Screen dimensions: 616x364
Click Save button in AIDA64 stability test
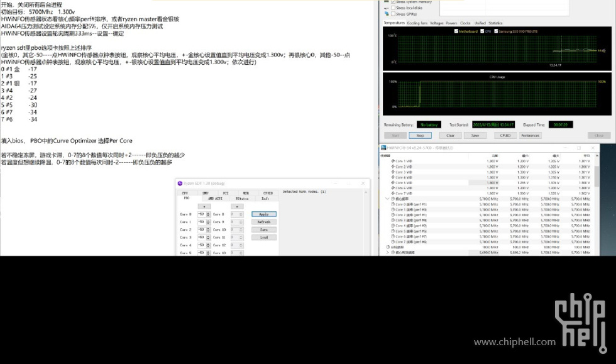[x=475, y=136]
